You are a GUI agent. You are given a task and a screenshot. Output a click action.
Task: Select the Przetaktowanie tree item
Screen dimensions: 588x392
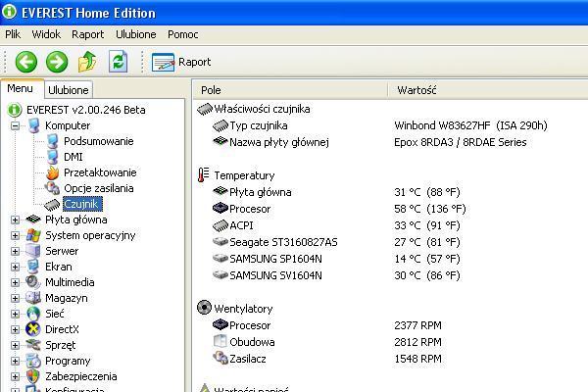click(100, 172)
